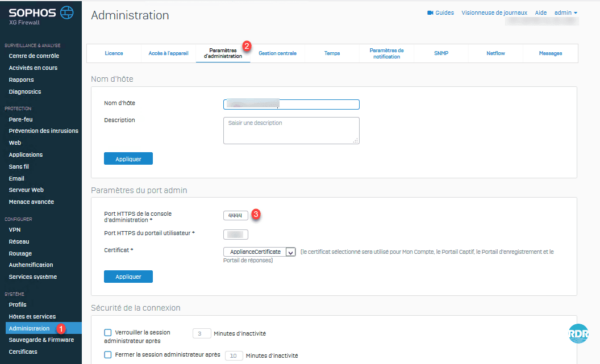Image resolution: width=600 pixels, height=364 pixels.
Task: Edit the admin console HTTPS port field
Action: pyautogui.click(x=235, y=215)
